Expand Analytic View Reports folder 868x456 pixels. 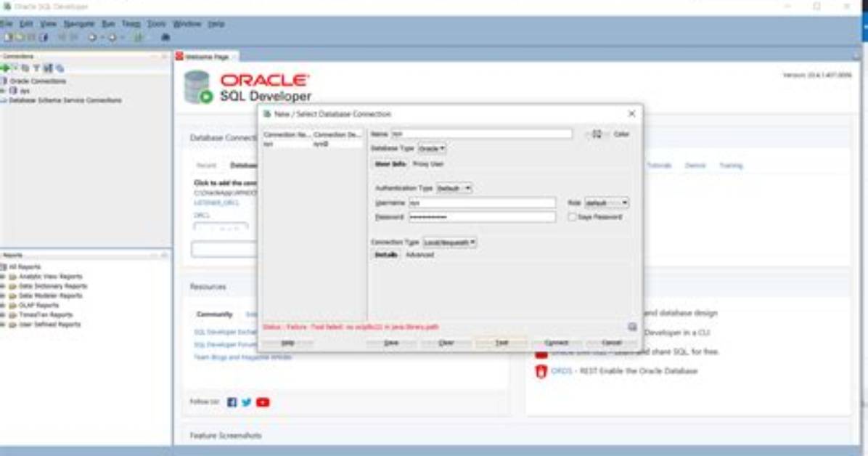[3, 277]
